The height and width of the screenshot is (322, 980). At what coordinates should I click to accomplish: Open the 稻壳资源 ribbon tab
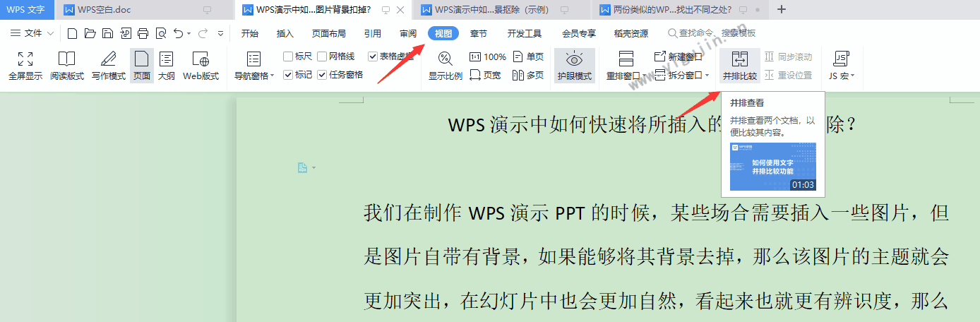point(631,33)
